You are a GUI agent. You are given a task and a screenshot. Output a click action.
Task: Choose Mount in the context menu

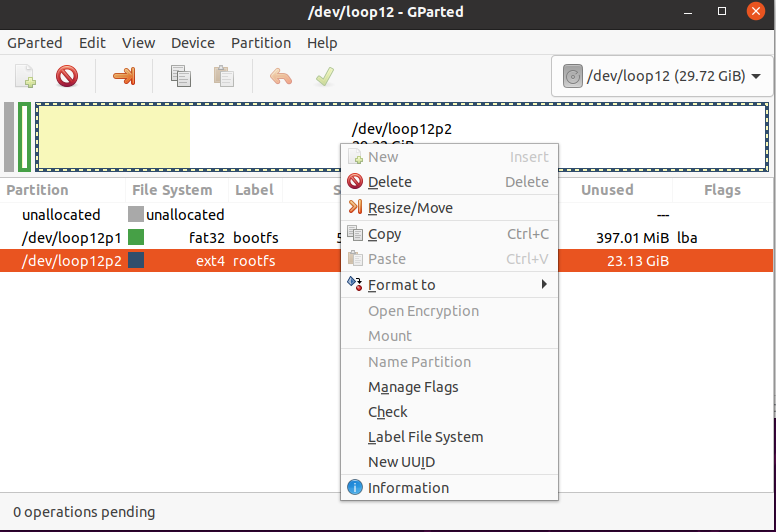pos(449,336)
